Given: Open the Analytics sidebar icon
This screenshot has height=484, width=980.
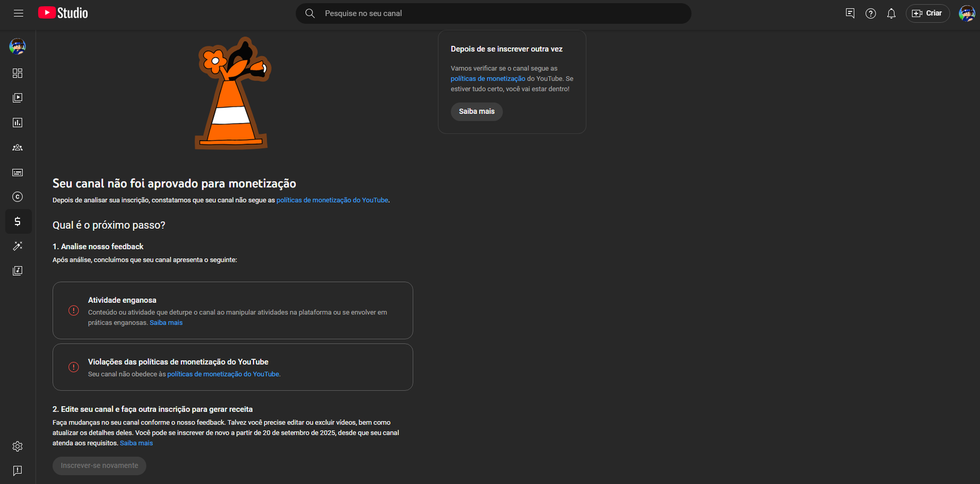Looking at the screenshot, I should pyautogui.click(x=18, y=122).
